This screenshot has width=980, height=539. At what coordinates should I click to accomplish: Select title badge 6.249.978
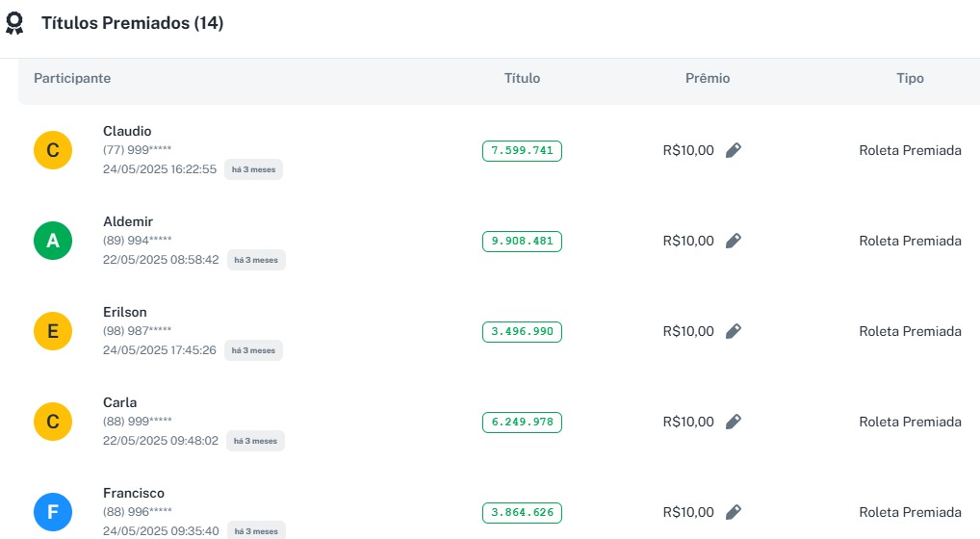coord(522,422)
